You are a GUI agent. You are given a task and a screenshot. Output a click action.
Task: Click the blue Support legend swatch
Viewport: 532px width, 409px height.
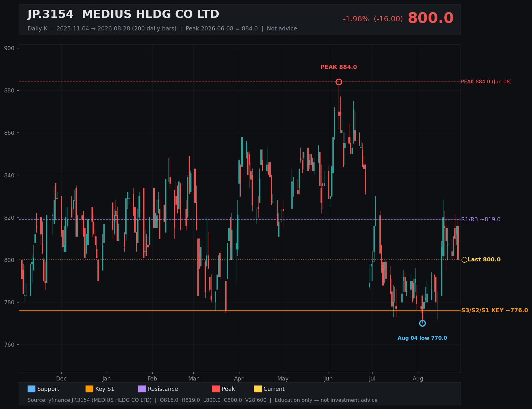point(31,389)
